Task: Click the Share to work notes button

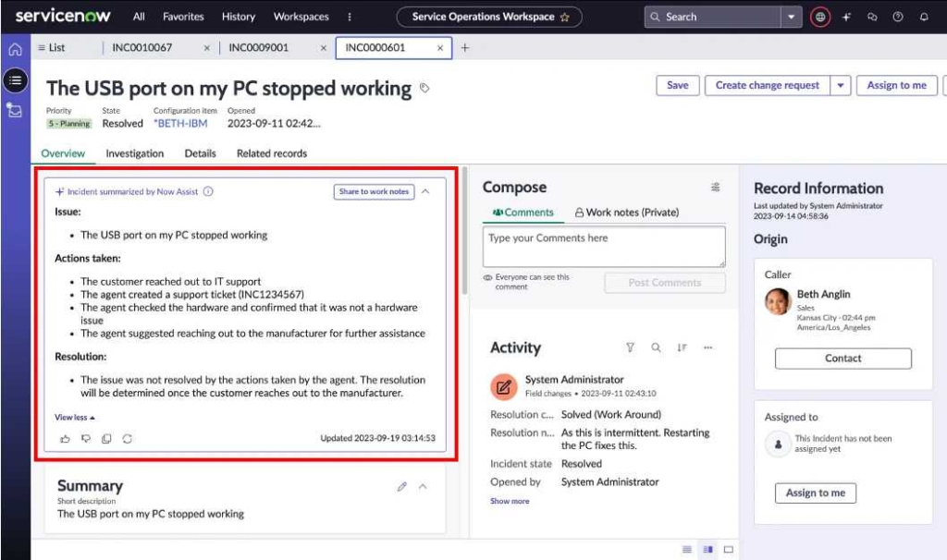Action: tap(374, 192)
